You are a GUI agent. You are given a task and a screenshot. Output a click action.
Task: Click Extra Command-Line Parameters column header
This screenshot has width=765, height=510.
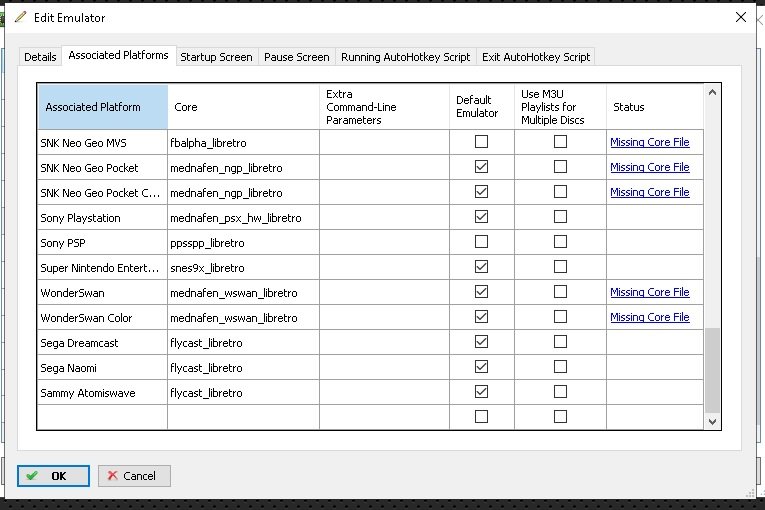coord(384,107)
